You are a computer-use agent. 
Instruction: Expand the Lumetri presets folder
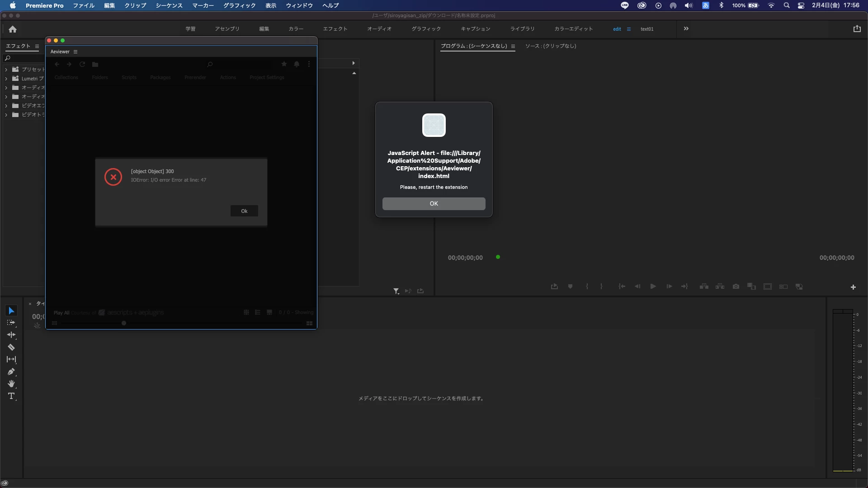tap(6, 79)
